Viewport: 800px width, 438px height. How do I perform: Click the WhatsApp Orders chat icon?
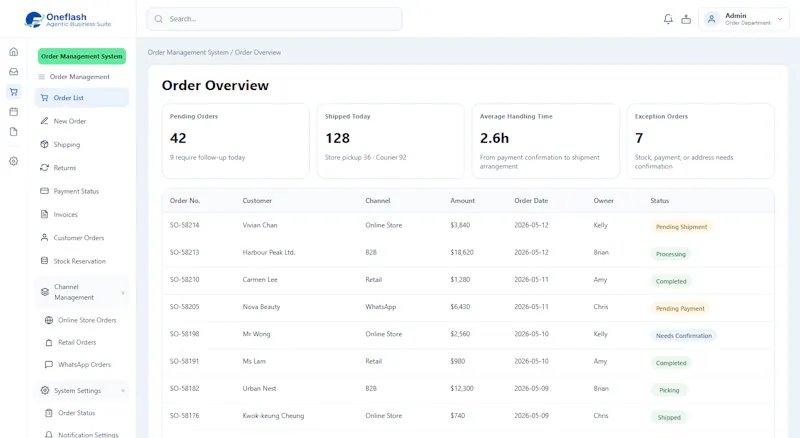(49, 364)
